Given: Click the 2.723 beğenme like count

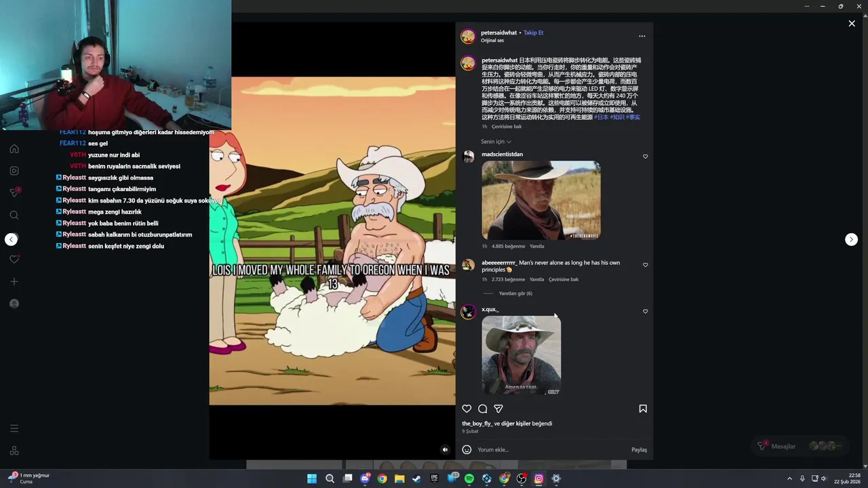Looking at the screenshot, I should click(x=508, y=279).
